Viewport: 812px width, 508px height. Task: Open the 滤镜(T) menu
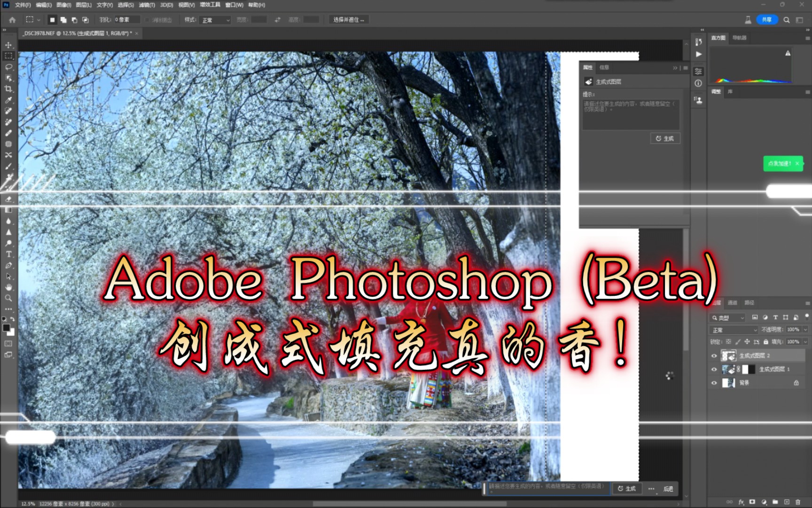tap(147, 5)
